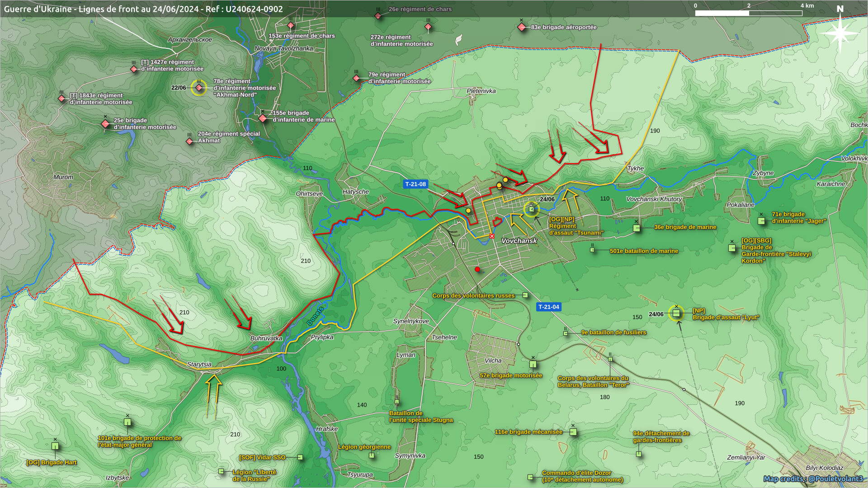This screenshot has width=868, height=488.
Task: Click the T-21-08 road sign badge
Action: (415, 184)
